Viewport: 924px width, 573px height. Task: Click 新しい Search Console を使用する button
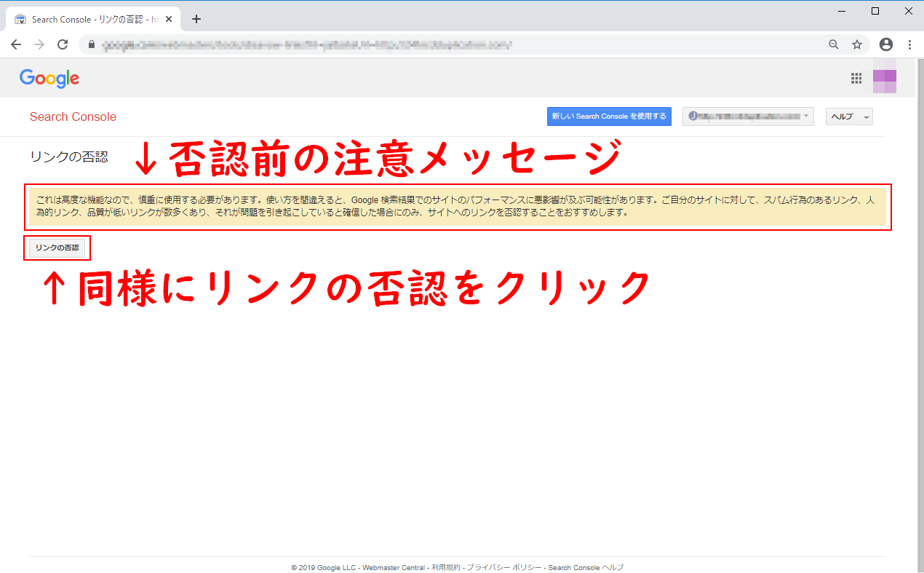point(609,116)
